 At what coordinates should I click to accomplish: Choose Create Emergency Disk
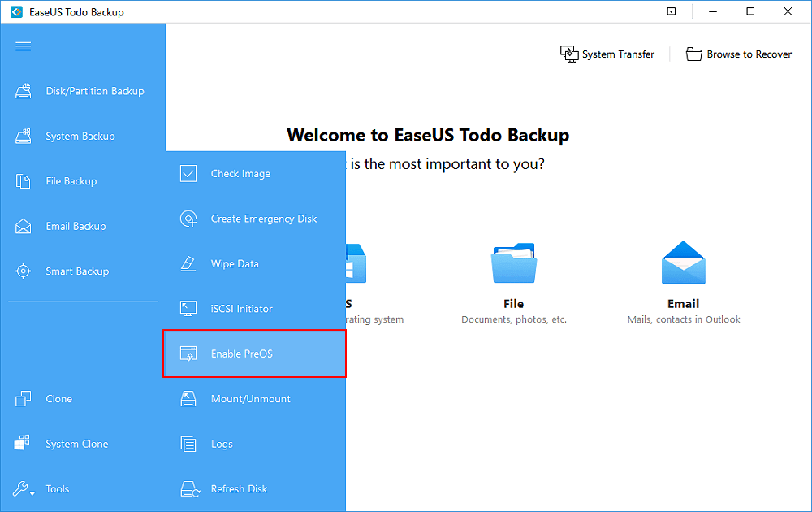coord(263,219)
